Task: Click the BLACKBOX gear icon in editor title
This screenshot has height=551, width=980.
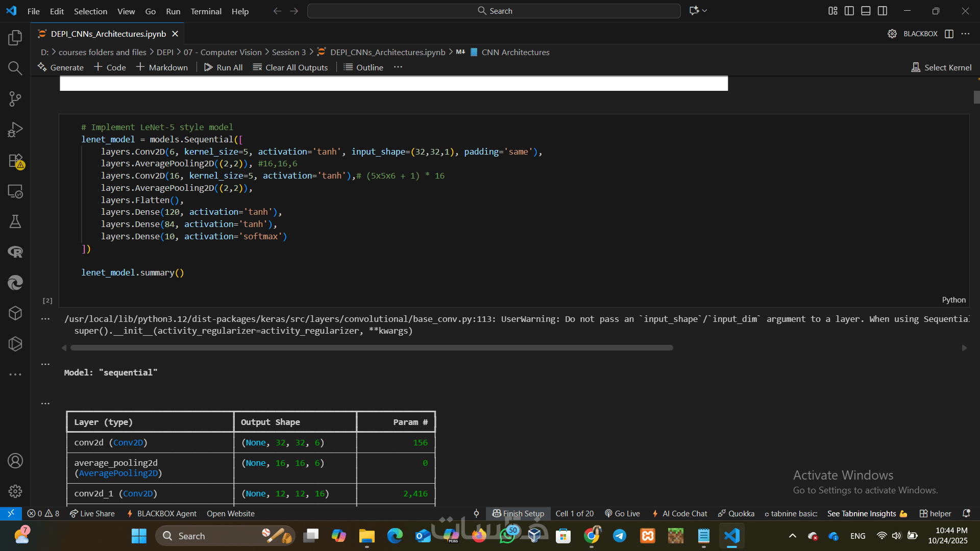Action: tap(892, 34)
